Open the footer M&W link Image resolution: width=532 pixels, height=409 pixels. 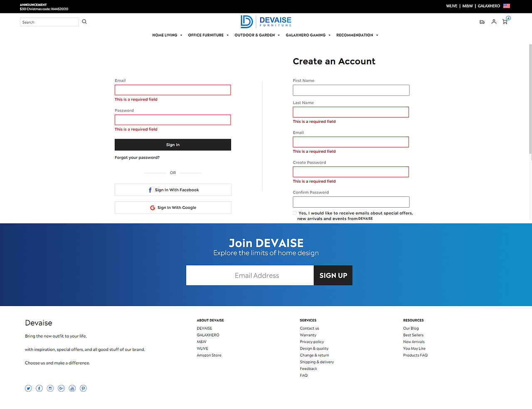202,342
